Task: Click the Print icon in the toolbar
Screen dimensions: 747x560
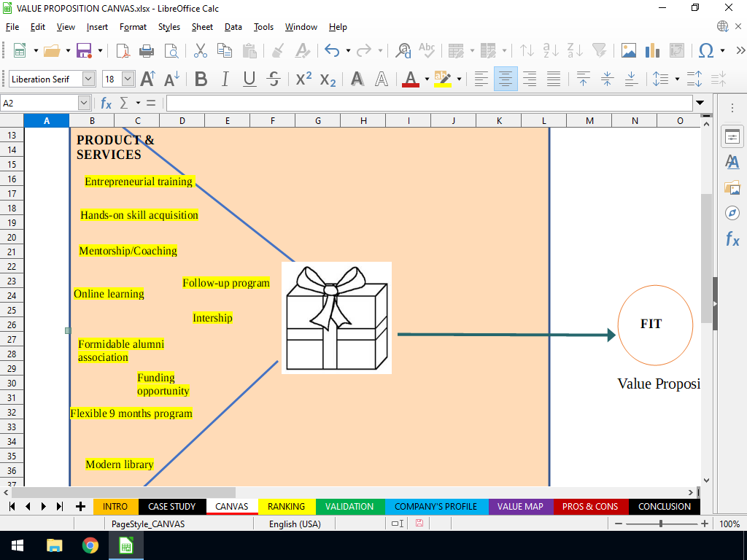Action: click(x=147, y=50)
